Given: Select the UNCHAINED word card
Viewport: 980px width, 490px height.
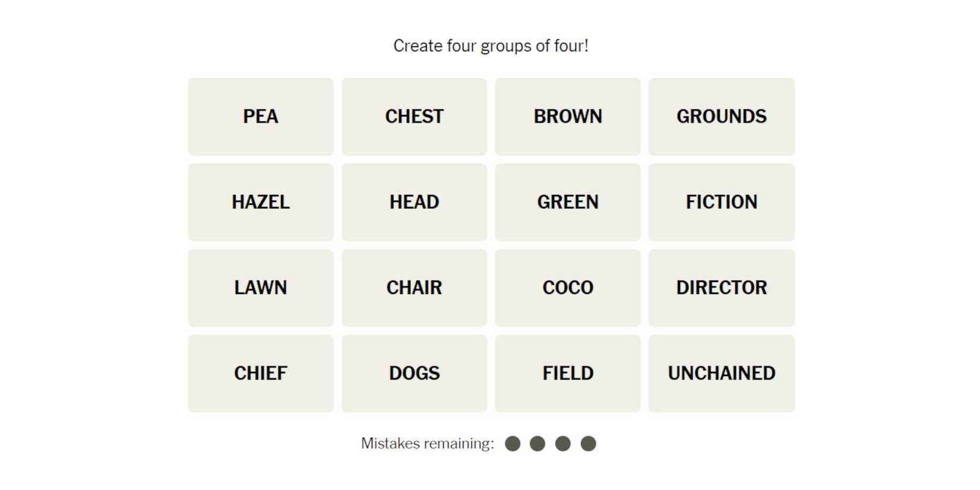Looking at the screenshot, I should point(721,373).
